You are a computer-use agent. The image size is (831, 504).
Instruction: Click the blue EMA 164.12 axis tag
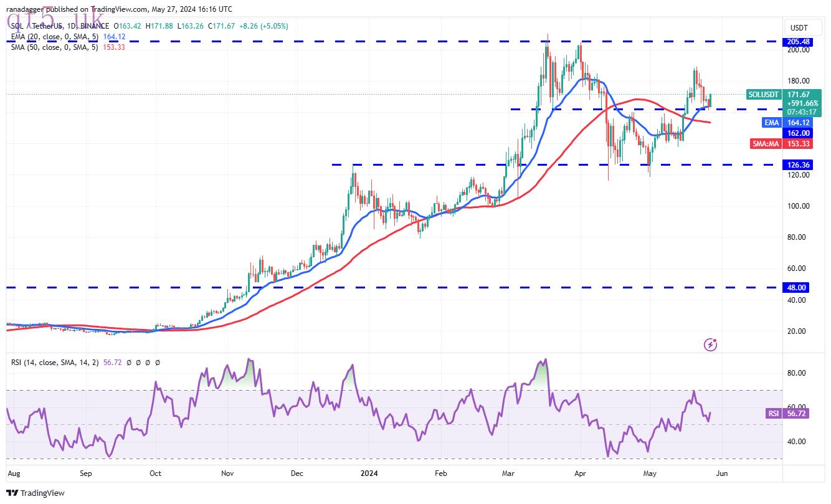click(787, 123)
